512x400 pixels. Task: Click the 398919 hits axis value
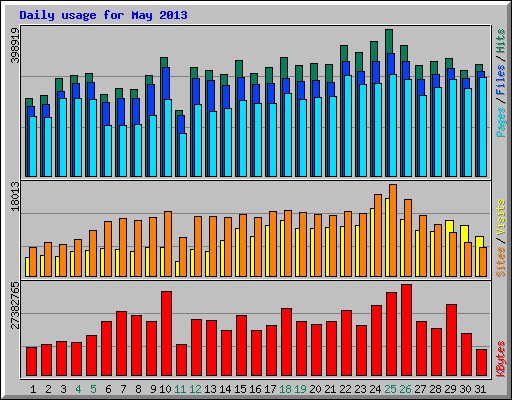(15, 45)
